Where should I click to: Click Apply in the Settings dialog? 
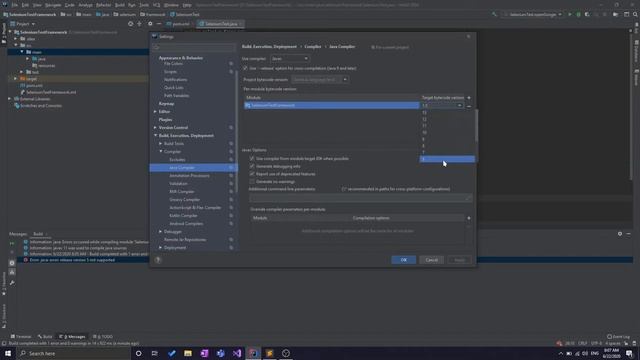click(460, 260)
